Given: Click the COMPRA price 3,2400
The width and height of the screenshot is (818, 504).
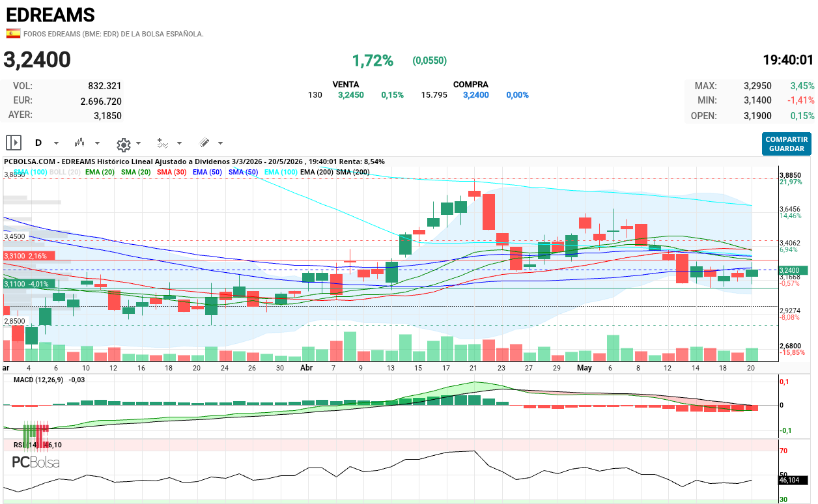Looking at the screenshot, I should (x=476, y=95).
